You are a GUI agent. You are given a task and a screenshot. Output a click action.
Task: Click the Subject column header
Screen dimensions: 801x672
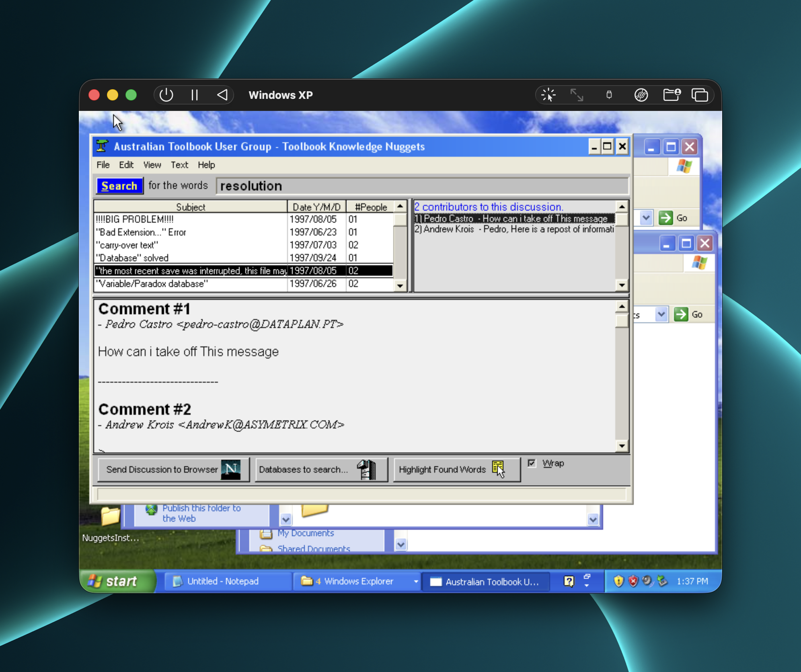pyautogui.click(x=191, y=207)
